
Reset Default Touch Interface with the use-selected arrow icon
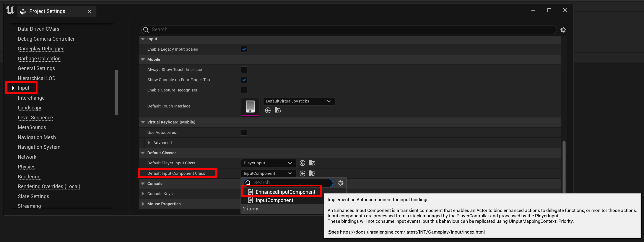click(268, 110)
